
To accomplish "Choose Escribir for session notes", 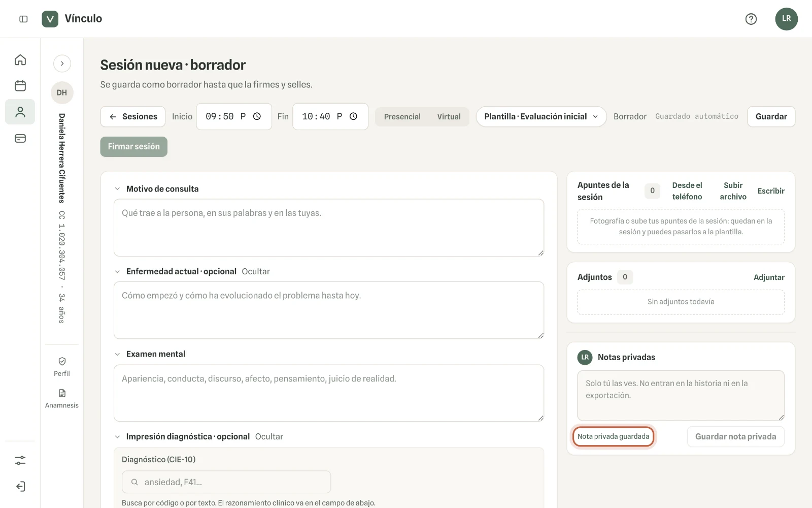I will (771, 191).
